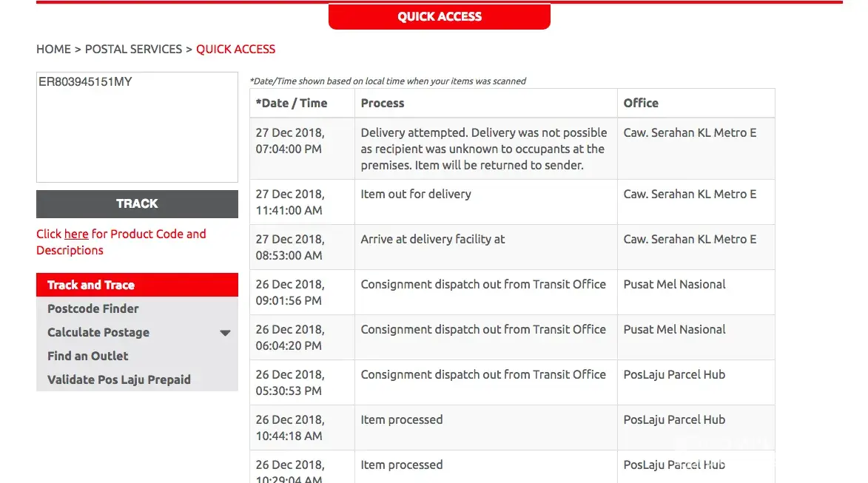Click the 09:01:56 PM Pusat Mel Nasional office cell
The height and width of the screenshot is (483, 868).
674,284
